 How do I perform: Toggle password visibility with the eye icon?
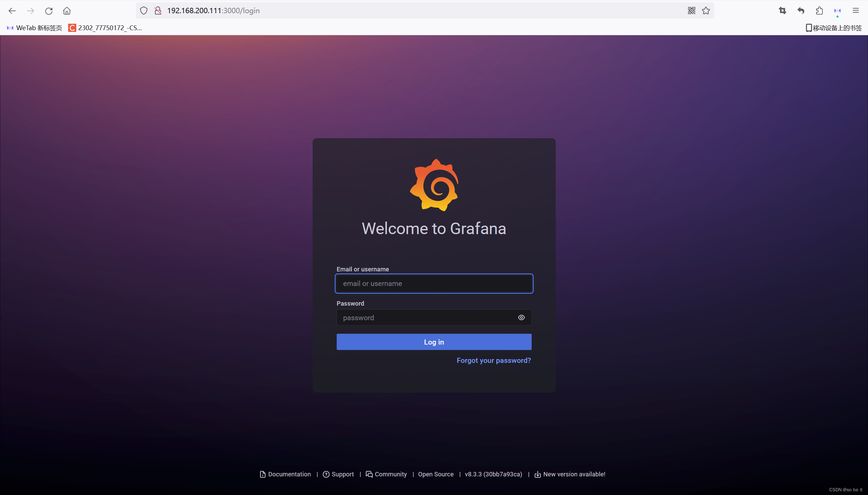pos(521,317)
